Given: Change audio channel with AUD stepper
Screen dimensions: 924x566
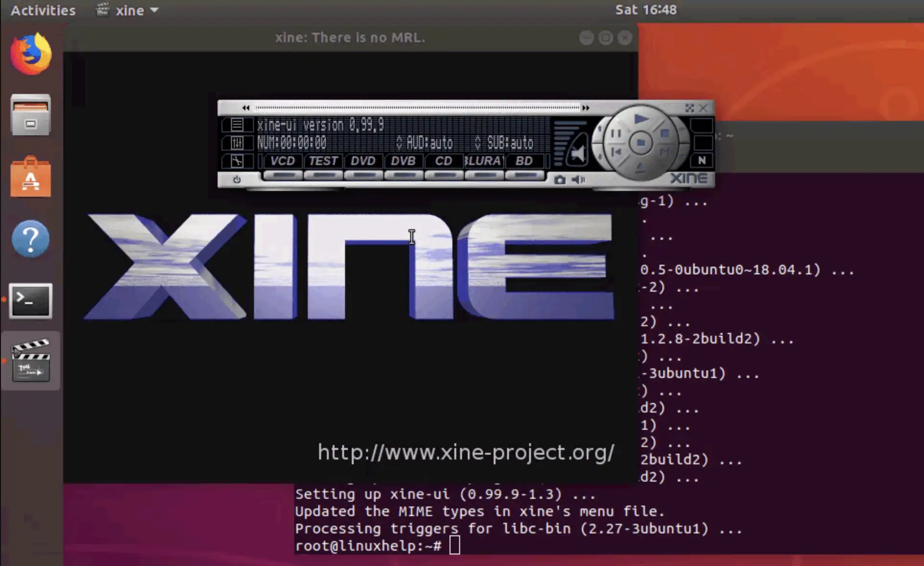Looking at the screenshot, I should (x=399, y=142).
